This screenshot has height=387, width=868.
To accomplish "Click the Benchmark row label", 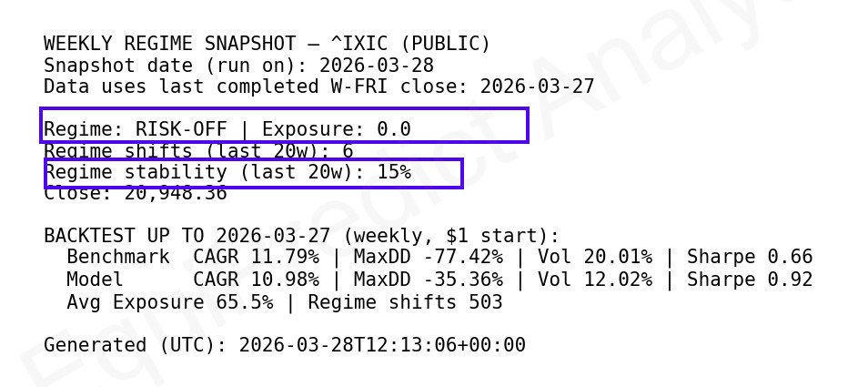I will coord(118,257).
